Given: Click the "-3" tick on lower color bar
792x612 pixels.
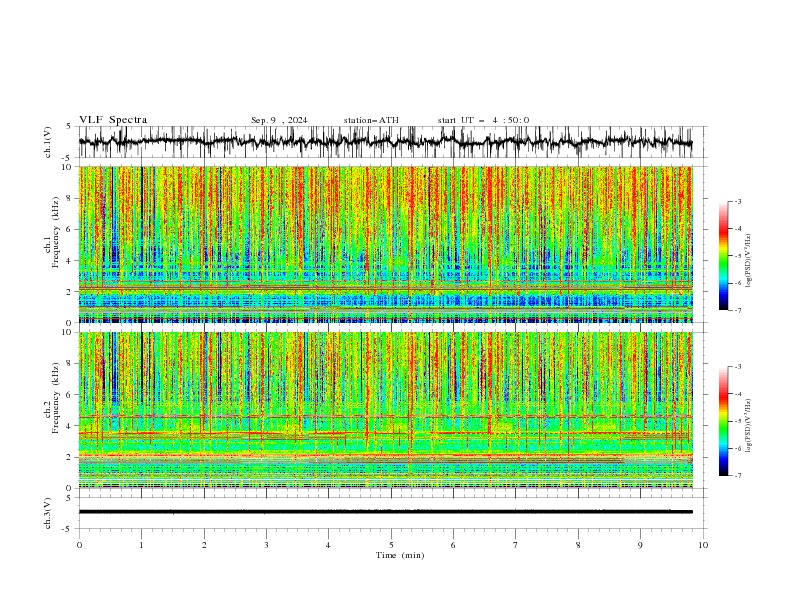Looking at the screenshot, I should point(738,367).
